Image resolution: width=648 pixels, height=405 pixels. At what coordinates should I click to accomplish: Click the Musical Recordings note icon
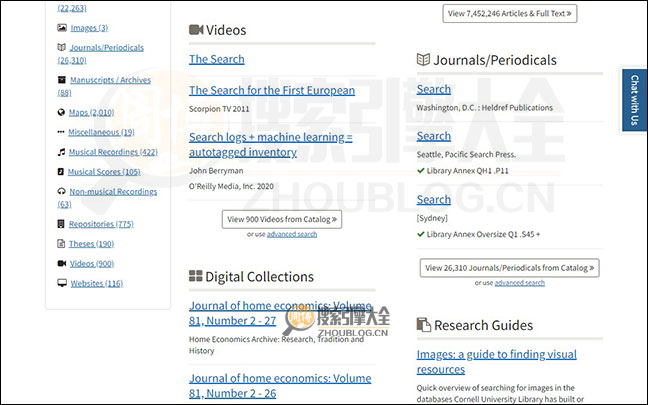tap(62, 152)
